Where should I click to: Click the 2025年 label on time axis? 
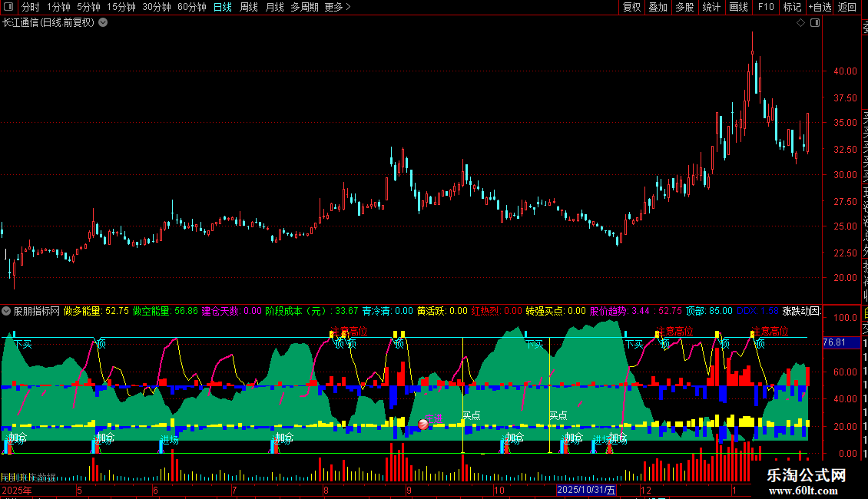coord(17,490)
